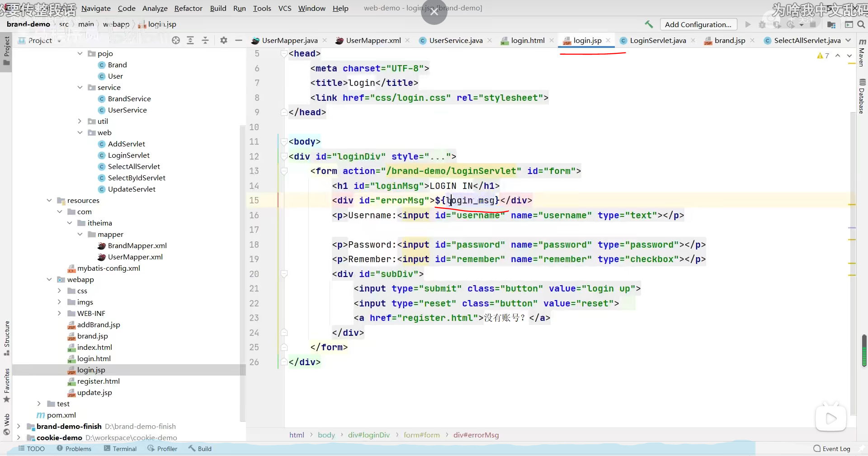This screenshot has height=456, width=868.
Task: Close the brand.jsp editor tab
Action: pos(752,40)
